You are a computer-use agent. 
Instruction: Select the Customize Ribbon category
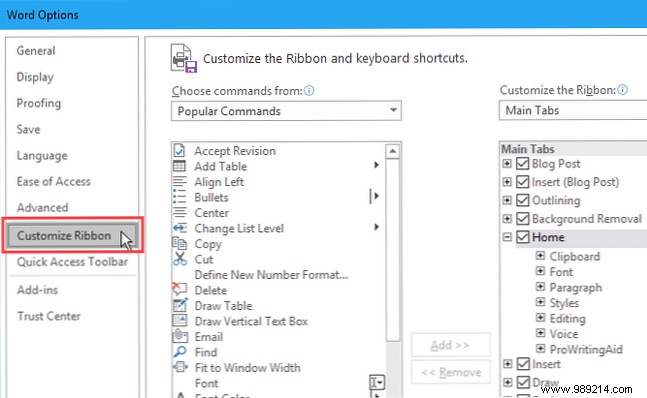[x=72, y=236]
